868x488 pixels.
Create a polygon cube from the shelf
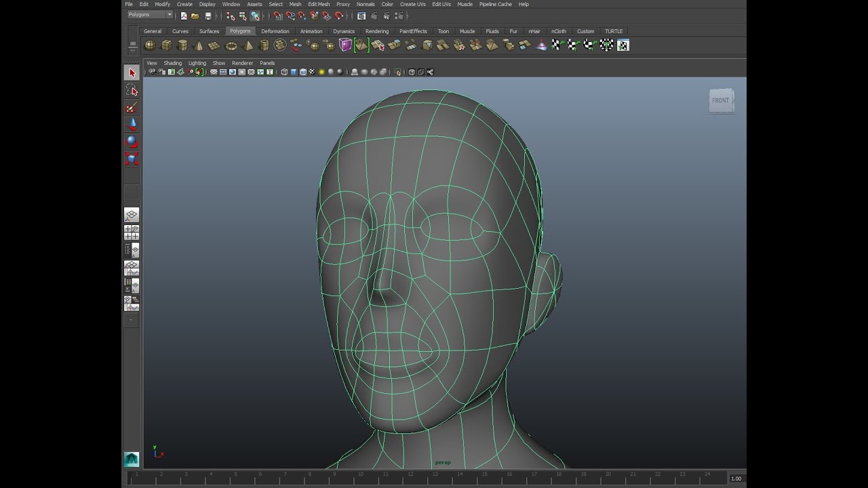point(166,45)
